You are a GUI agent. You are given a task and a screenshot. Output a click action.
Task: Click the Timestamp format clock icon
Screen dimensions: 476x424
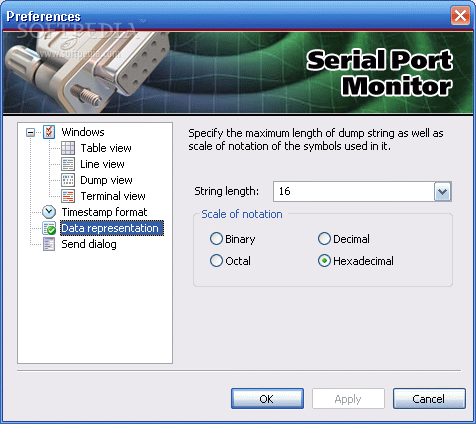pyautogui.click(x=49, y=212)
